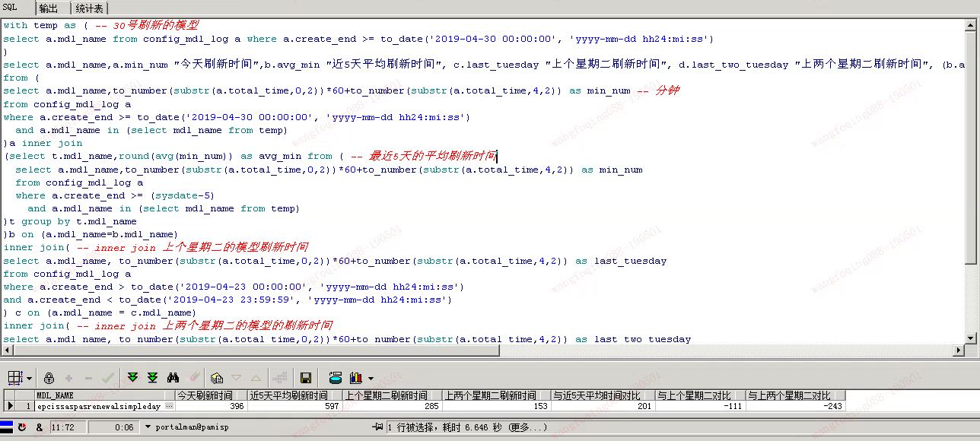Click the horizontal scrollbar left arrow
Image resolution: width=980 pixels, height=441 pixels.
7,351
